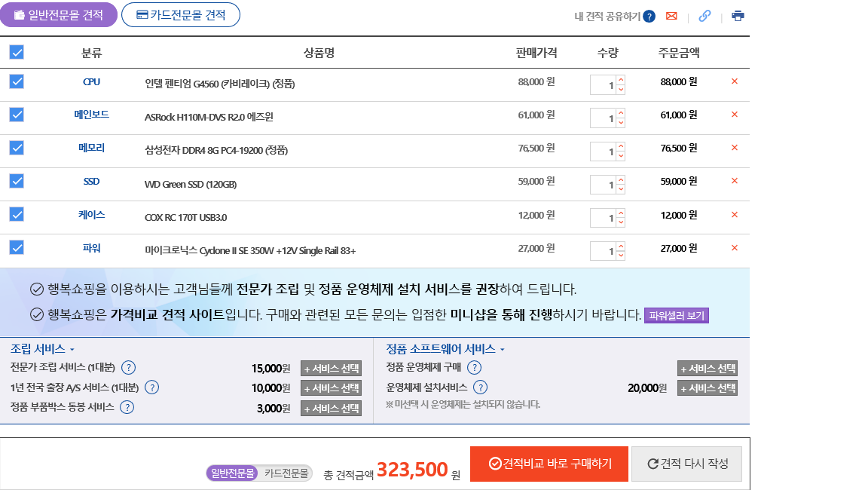The width and height of the screenshot is (868, 490).
Task: Print the quote with printer icon
Action: coord(738,16)
